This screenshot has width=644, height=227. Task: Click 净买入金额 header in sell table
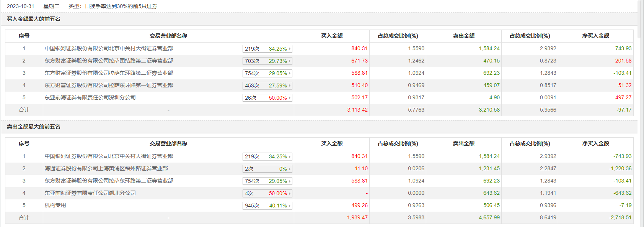coord(595,144)
